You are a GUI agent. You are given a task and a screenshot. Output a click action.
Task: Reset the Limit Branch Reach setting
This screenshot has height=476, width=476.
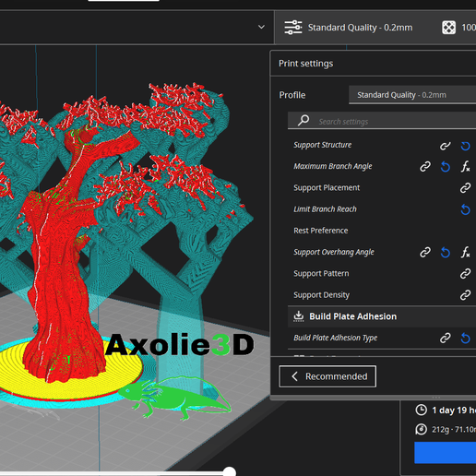(x=465, y=209)
